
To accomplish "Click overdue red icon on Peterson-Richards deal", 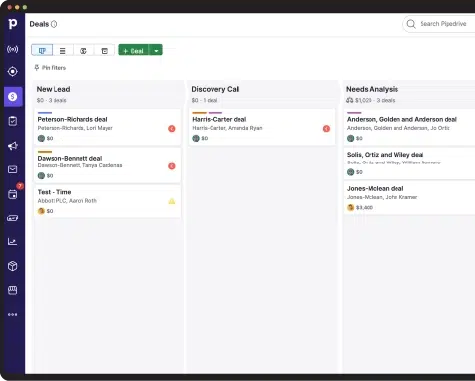I will click(172, 129).
